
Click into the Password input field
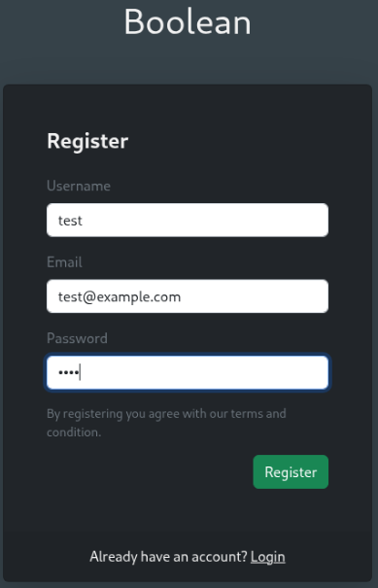(x=188, y=372)
